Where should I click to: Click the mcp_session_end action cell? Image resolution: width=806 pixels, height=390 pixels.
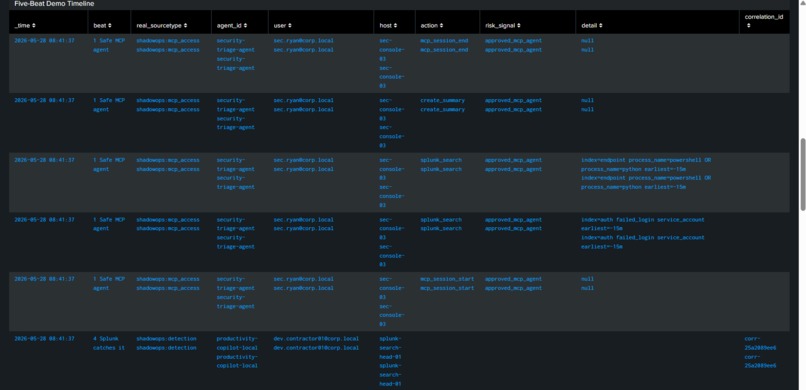pos(444,45)
